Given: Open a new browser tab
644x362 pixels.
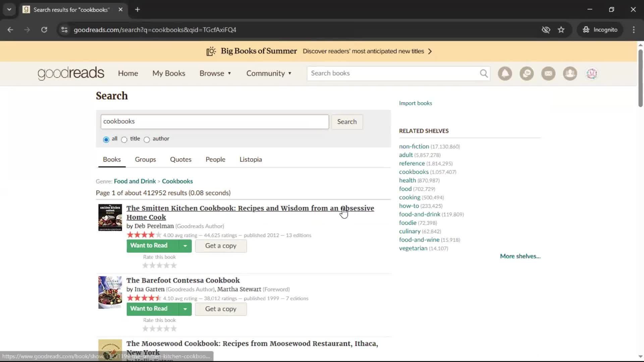Looking at the screenshot, I should click(138, 9).
